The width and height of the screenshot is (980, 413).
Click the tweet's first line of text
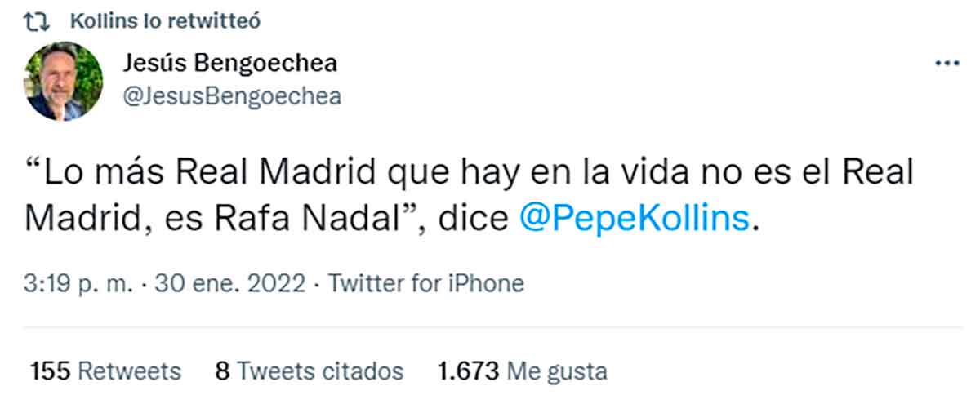click(x=470, y=175)
